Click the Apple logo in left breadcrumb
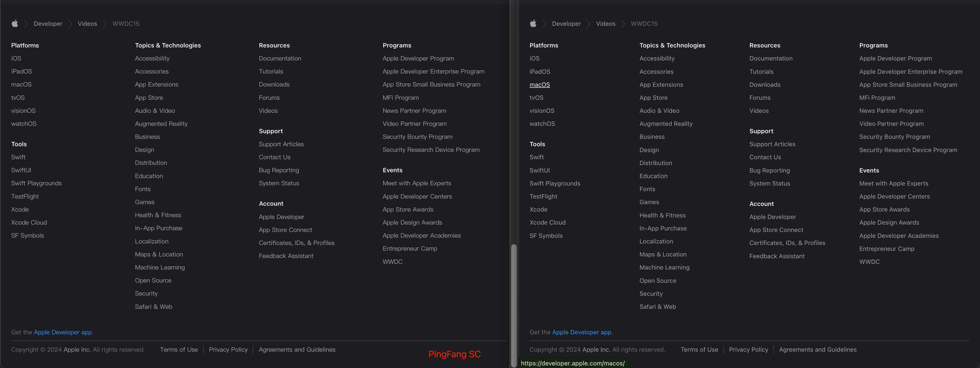The image size is (980, 368). tap(15, 23)
